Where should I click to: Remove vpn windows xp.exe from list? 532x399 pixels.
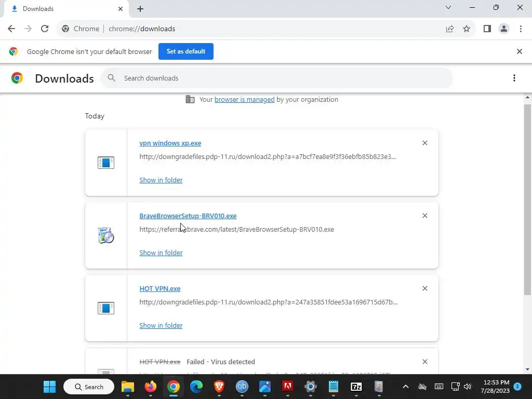coord(424,143)
